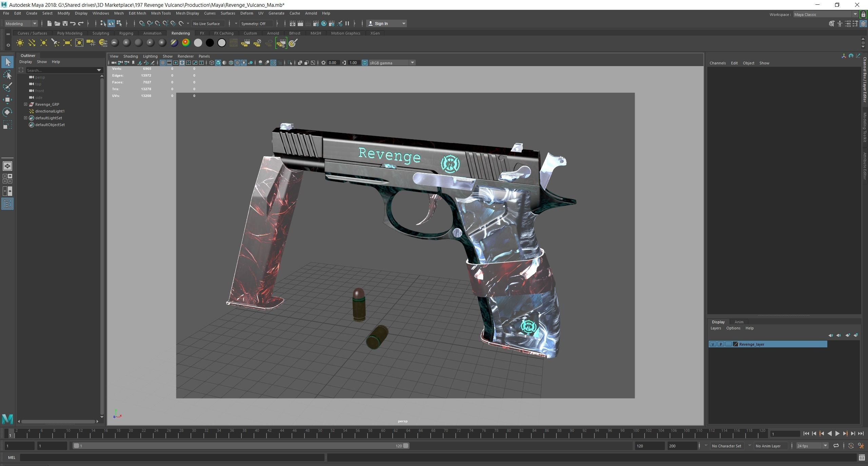Open the 24 fps frame rate dropdown
This screenshot has height=466, width=868.
(812, 446)
